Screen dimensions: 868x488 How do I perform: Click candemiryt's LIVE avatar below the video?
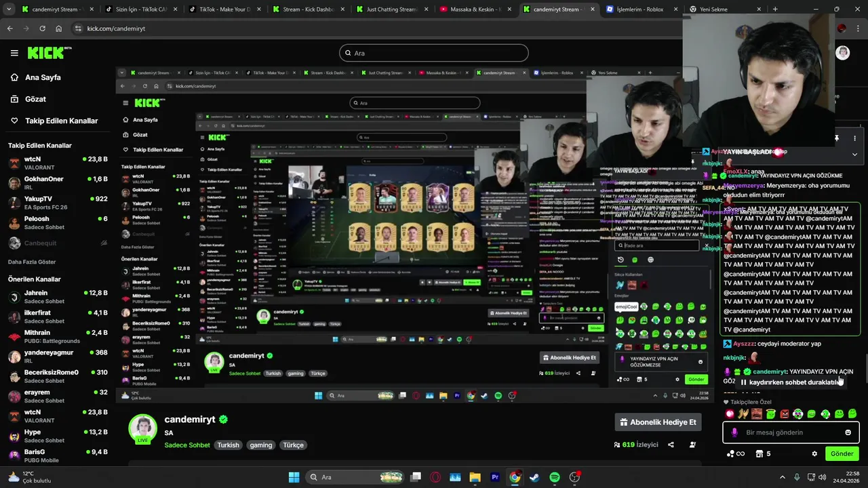(x=142, y=428)
